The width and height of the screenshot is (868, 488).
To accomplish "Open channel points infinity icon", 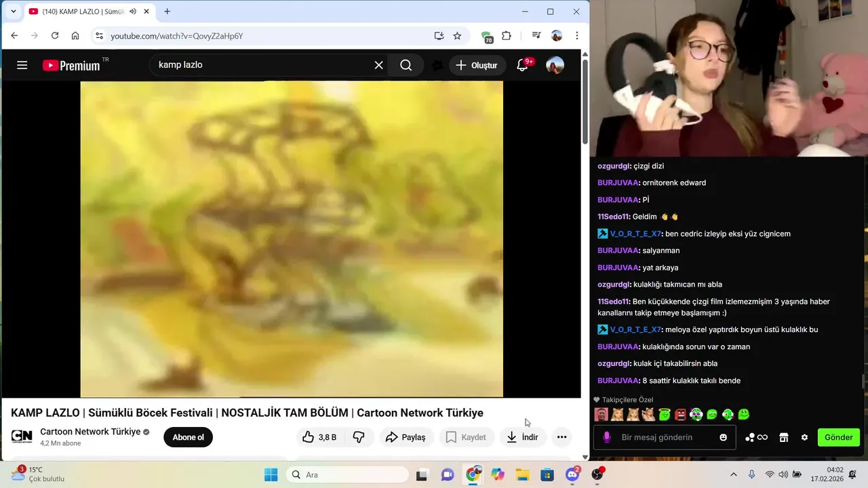I will [x=756, y=438].
